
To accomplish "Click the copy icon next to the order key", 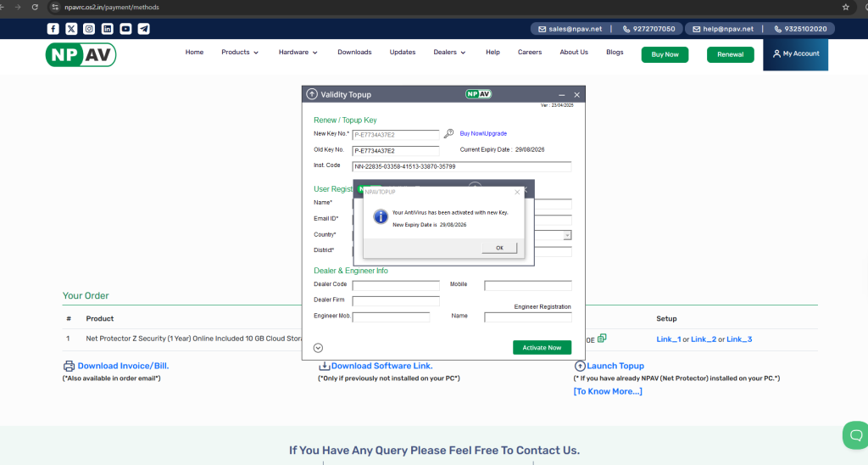I will point(602,339).
